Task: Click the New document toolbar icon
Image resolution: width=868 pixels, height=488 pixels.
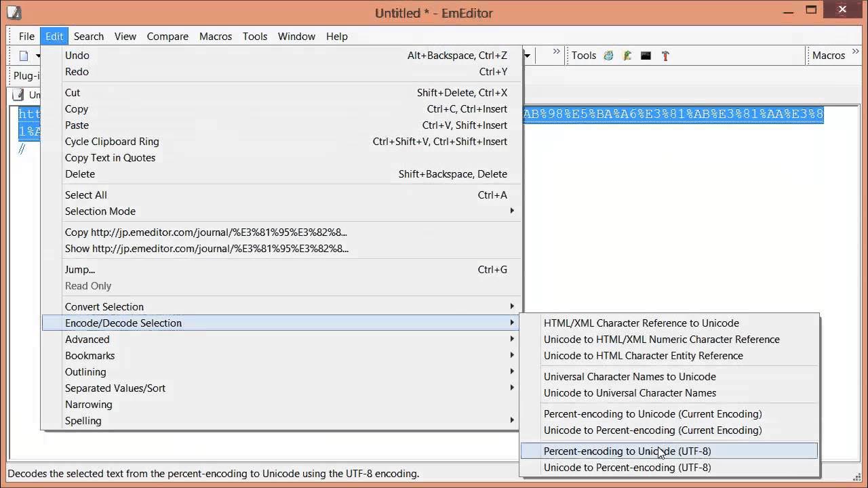Action: point(24,56)
